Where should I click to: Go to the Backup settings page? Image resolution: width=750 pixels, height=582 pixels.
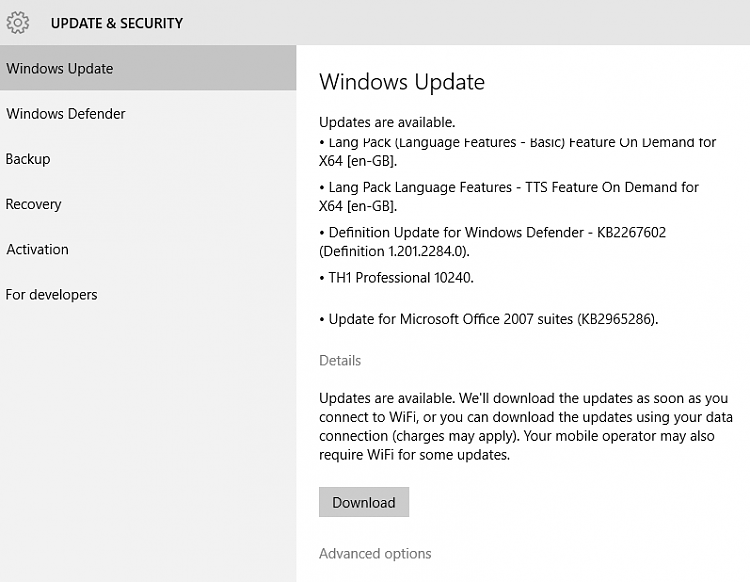[x=28, y=159]
